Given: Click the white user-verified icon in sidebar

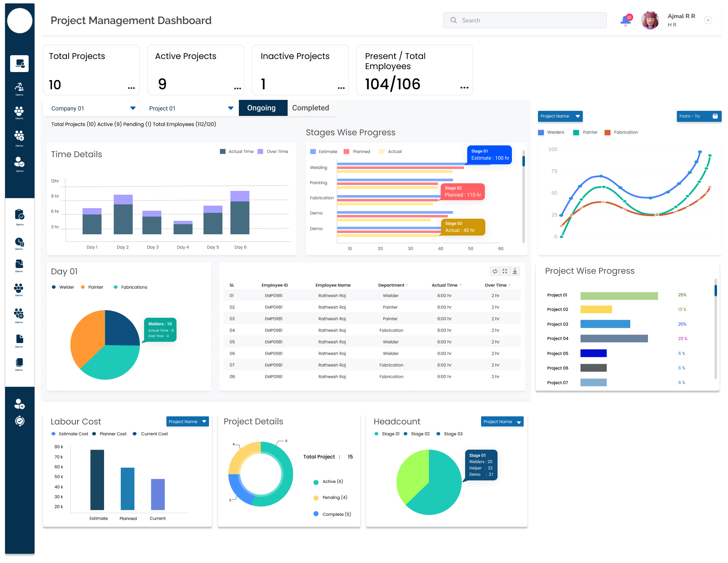Looking at the screenshot, I should 19,162.
